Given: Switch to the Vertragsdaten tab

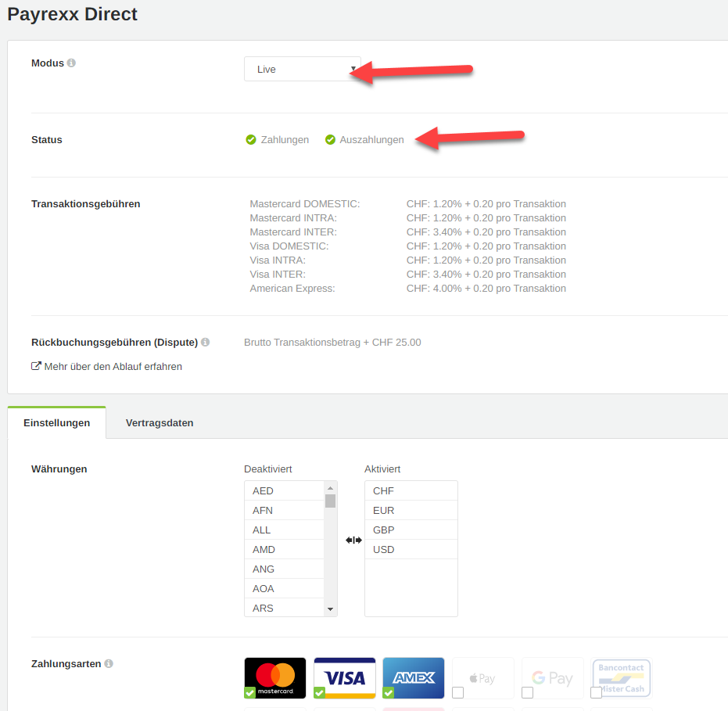Looking at the screenshot, I should coord(160,422).
